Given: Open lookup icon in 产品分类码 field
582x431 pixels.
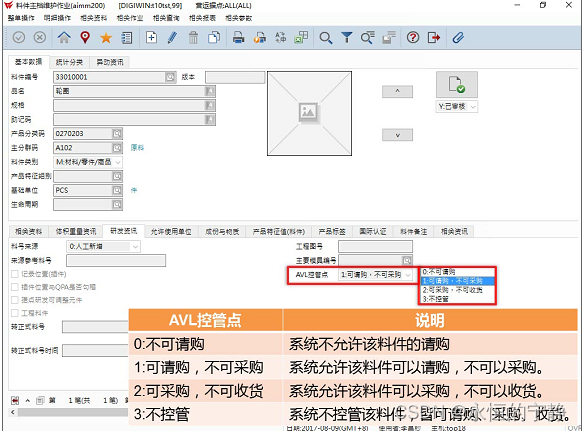Looking at the screenshot, I should (x=117, y=134).
